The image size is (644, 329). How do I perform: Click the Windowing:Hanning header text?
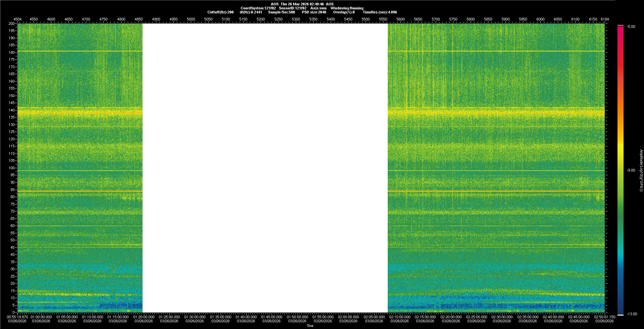click(347, 8)
